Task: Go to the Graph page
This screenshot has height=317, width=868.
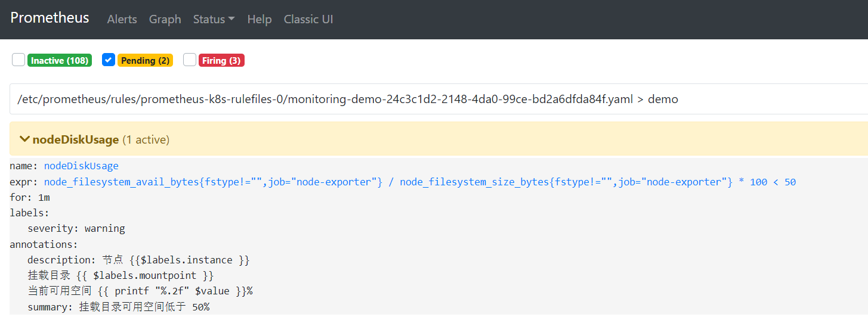Action: (x=165, y=19)
